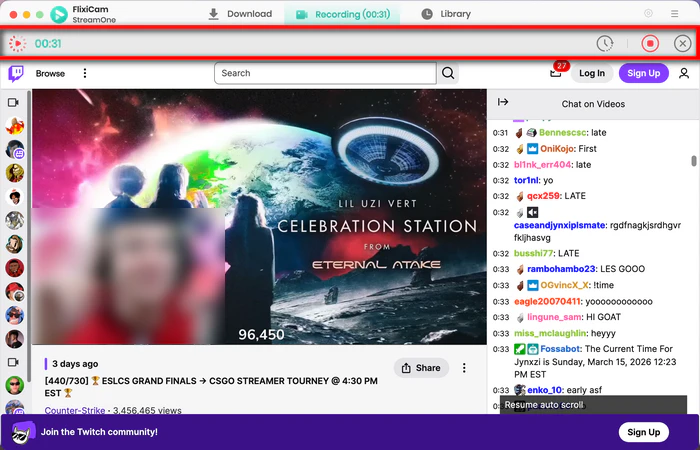700x450 pixels.
Task: Focus the Twitch Search field
Action: tap(325, 73)
